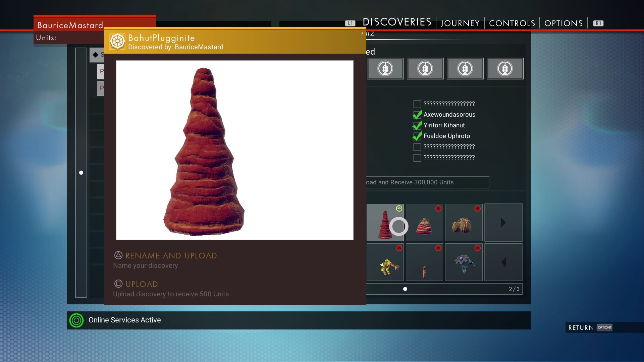The width and height of the screenshot is (644, 362).
Task: Click red status badge on orange stalk
Action: point(438,248)
